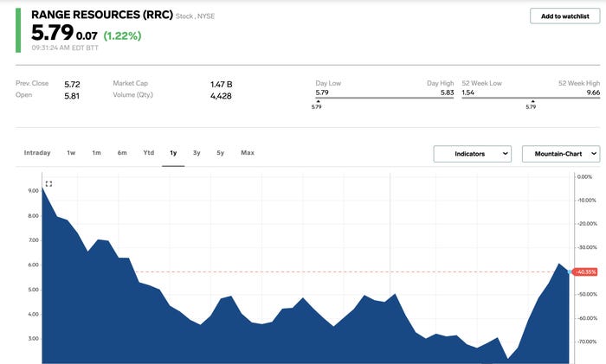
Task: Select the 1y timeframe tab
Action: pos(173,153)
